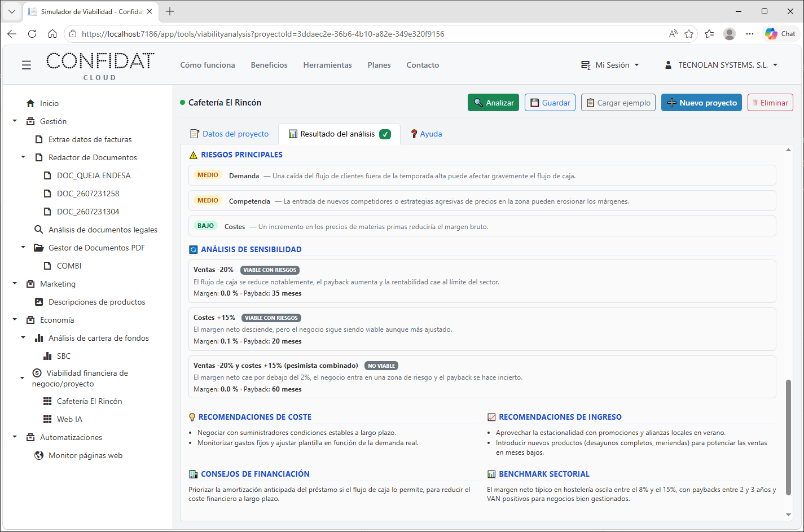Click the DOC_QUEJA ENDESA file icon
The image size is (804, 532).
point(47,175)
